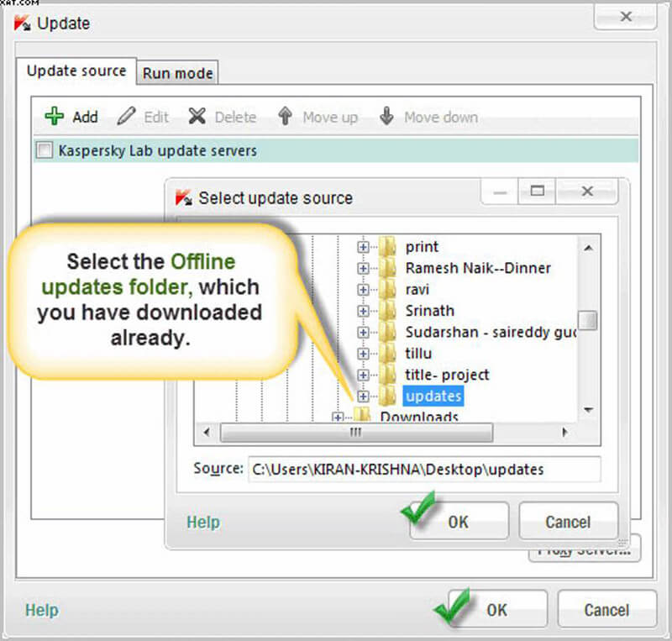
Task: Click OK in the Update window
Action: 497,609
